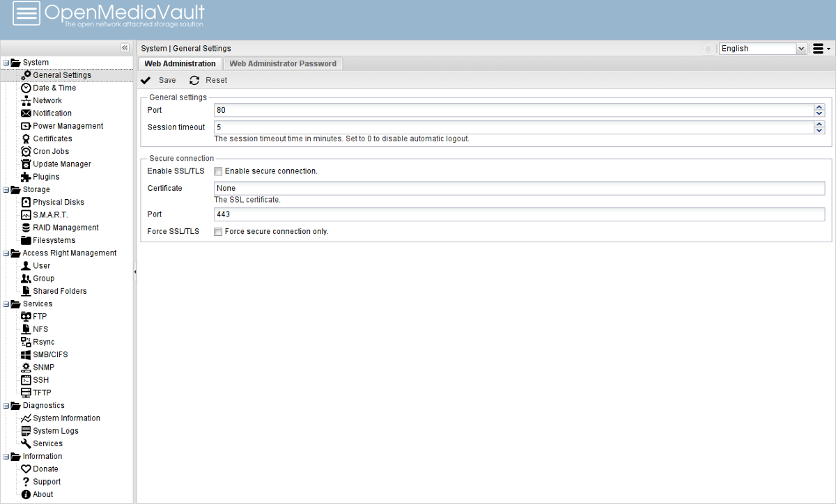Open RAID Management icon

[x=26, y=228]
